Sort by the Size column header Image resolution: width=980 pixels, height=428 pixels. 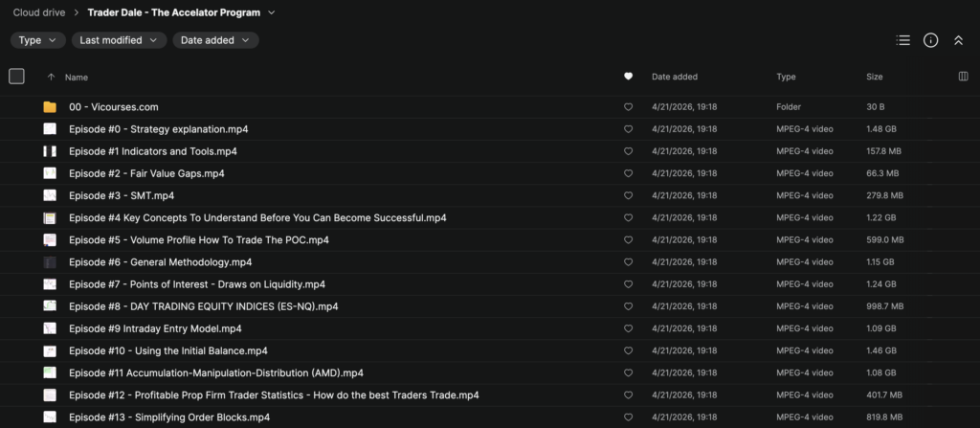coord(875,77)
